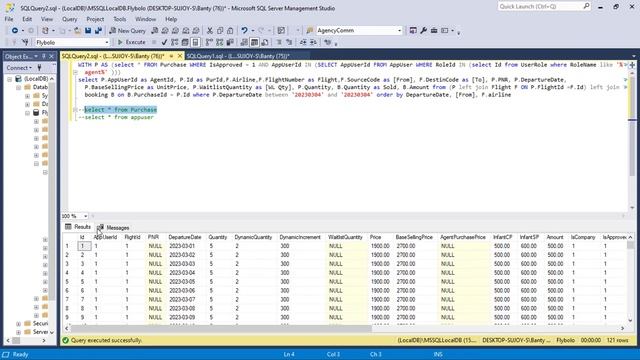Click the Change Connection plug icon

[25, 42]
